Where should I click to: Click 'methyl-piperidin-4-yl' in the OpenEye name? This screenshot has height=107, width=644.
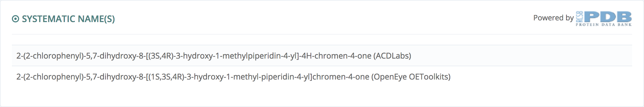click(x=272, y=77)
